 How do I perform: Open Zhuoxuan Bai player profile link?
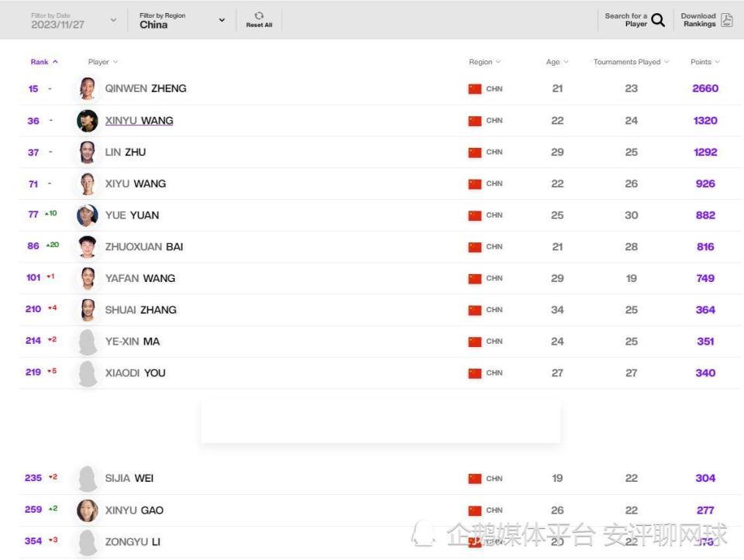pyautogui.click(x=144, y=246)
